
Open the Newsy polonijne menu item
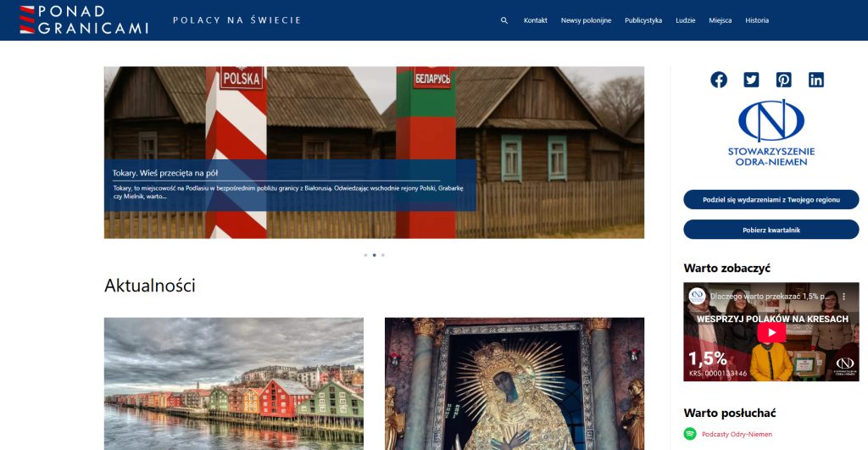coord(586,20)
